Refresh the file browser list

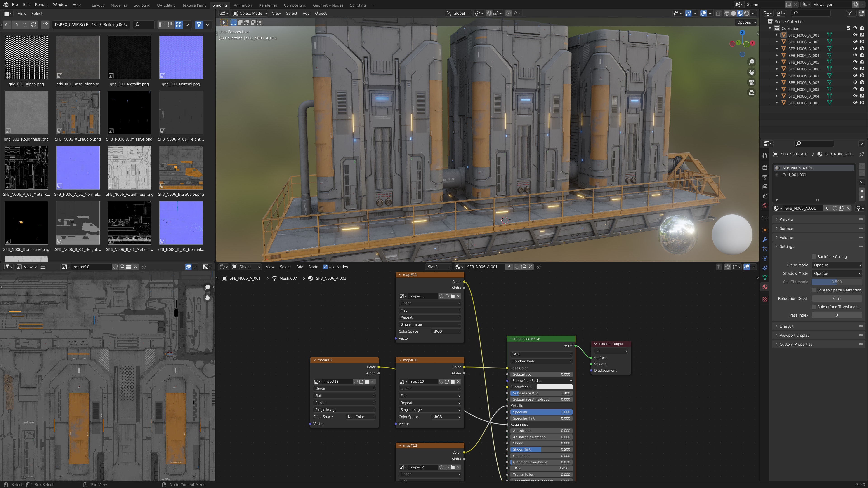[33, 25]
